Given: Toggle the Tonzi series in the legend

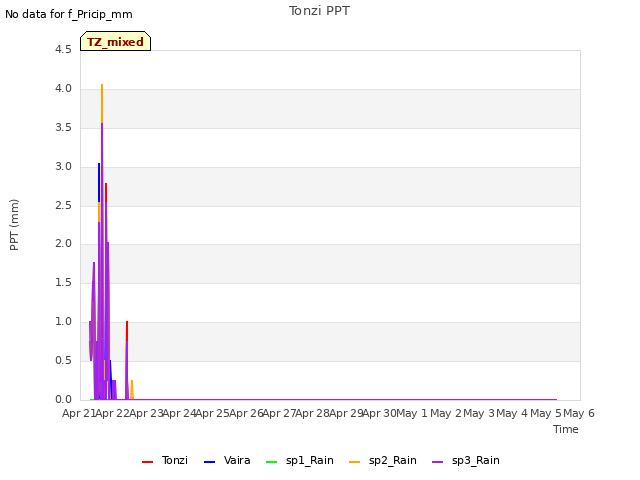Looking at the screenshot, I should click(x=165, y=460).
